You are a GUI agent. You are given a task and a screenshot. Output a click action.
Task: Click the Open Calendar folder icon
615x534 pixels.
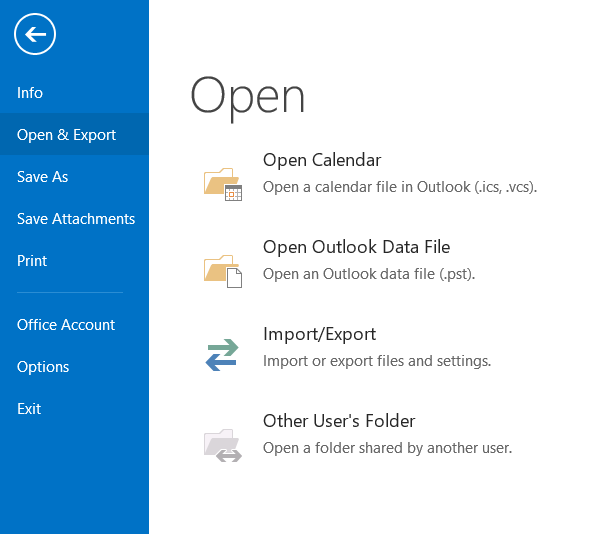click(x=223, y=184)
